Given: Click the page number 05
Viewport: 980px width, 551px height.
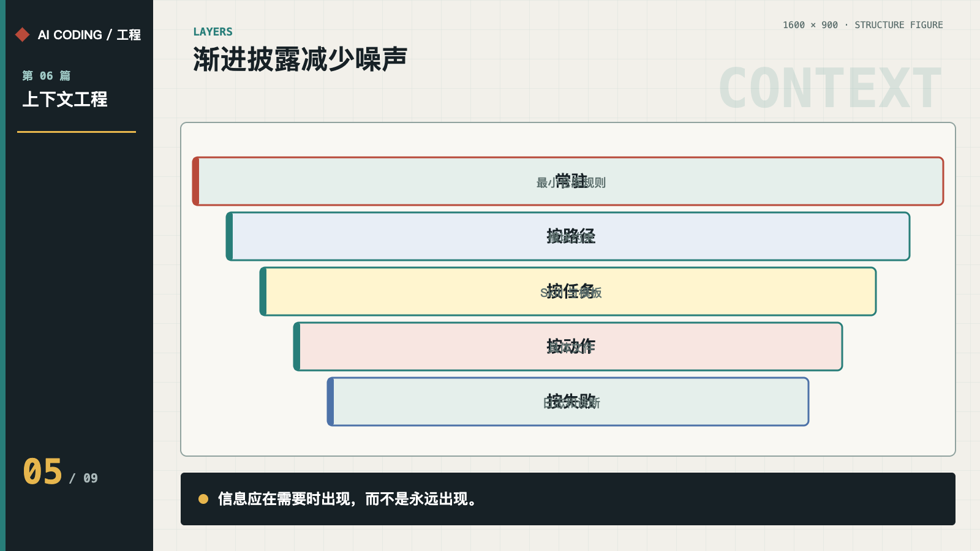Looking at the screenshot, I should pyautogui.click(x=43, y=472).
